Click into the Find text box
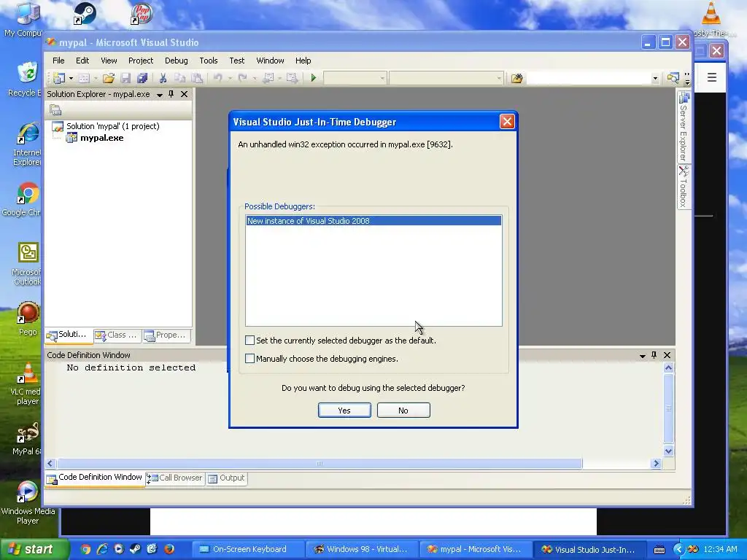 [589, 78]
